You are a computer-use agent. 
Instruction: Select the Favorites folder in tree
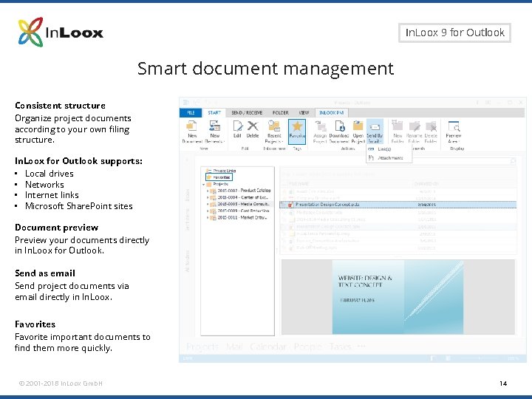(x=219, y=177)
